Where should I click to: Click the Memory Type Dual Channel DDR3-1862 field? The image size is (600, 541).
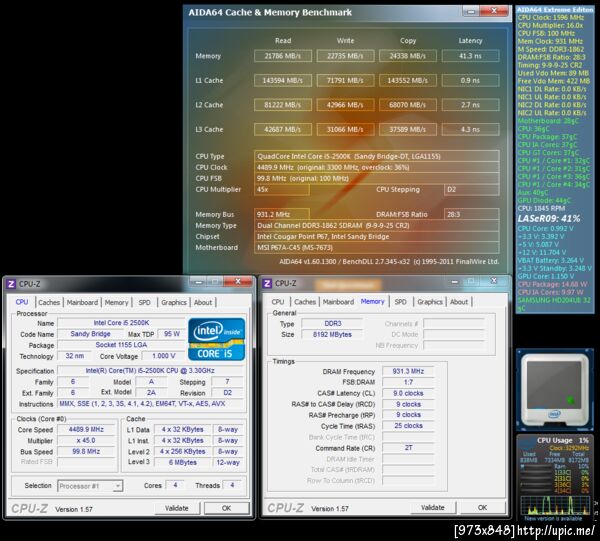click(x=377, y=225)
